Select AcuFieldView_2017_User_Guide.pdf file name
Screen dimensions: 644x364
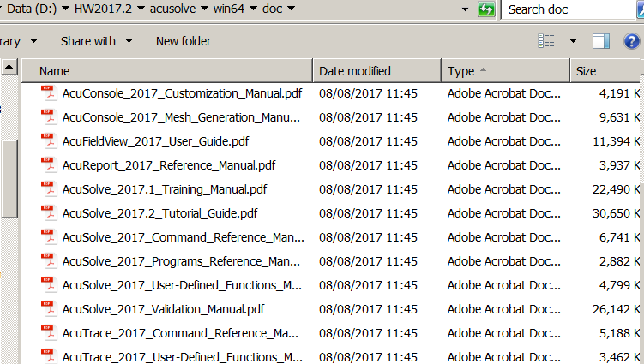tap(155, 141)
